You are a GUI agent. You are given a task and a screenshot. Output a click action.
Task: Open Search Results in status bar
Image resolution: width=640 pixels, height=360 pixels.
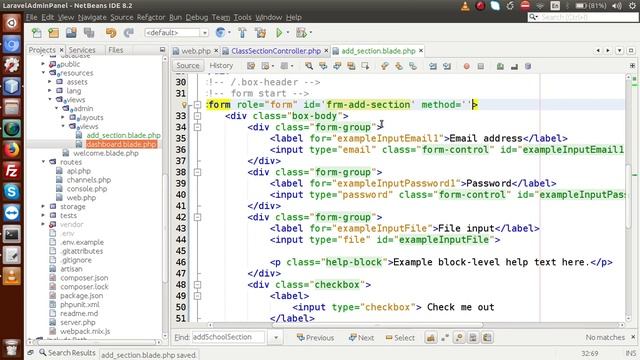click(x=67, y=353)
